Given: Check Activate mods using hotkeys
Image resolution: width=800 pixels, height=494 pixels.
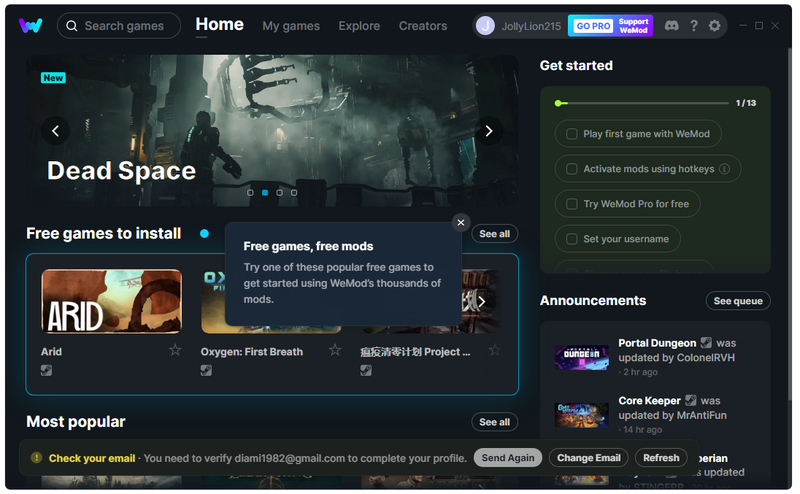Looking at the screenshot, I should [x=572, y=169].
